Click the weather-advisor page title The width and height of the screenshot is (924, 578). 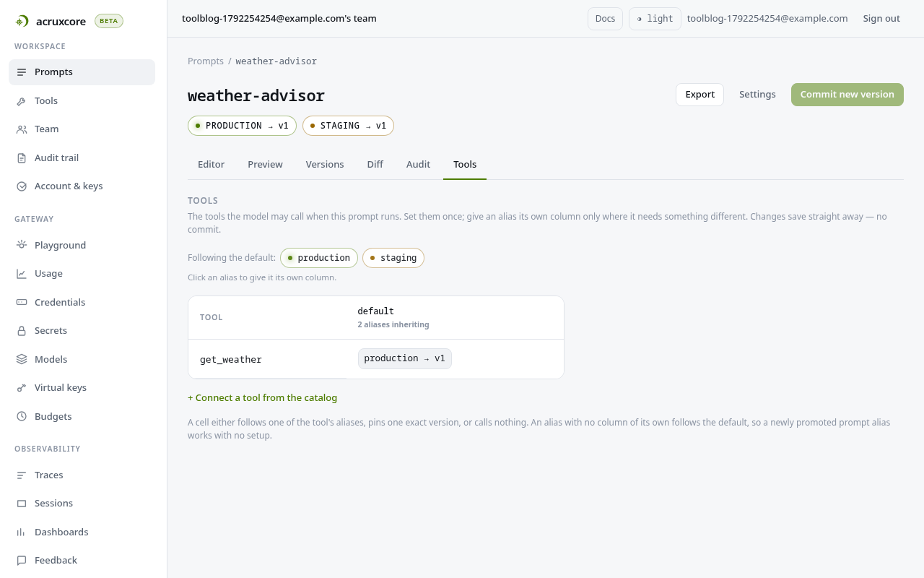click(x=256, y=95)
